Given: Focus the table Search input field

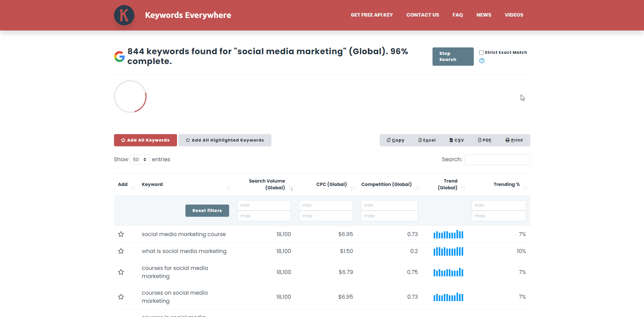Looking at the screenshot, I should tap(497, 160).
